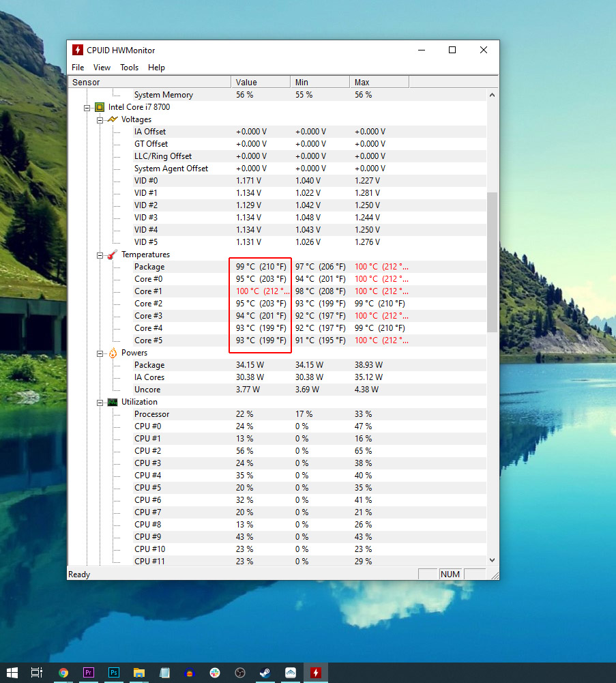Select the Intel Core i7 8700 tree item
Image resolution: width=616 pixels, height=683 pixels.
coord(139,107)
